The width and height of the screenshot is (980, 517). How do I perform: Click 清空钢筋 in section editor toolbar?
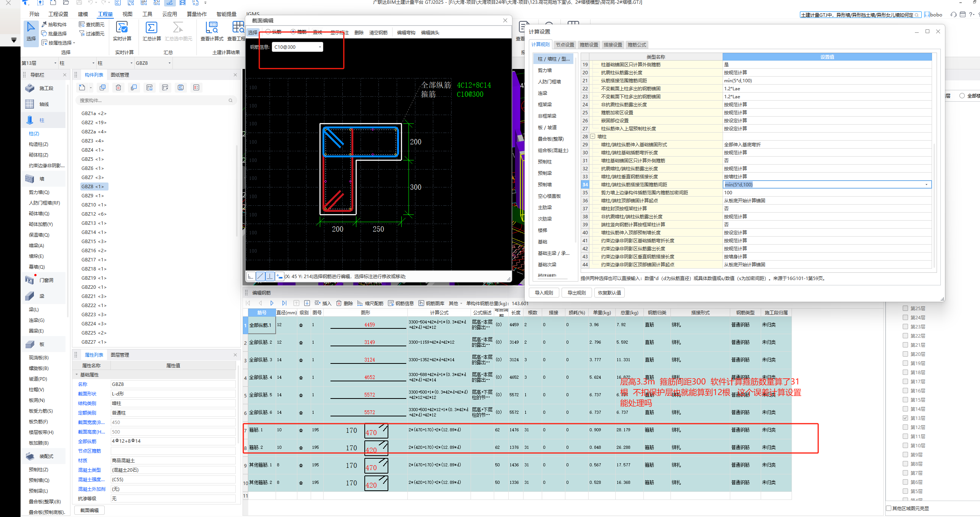click(x=378, y=33)
